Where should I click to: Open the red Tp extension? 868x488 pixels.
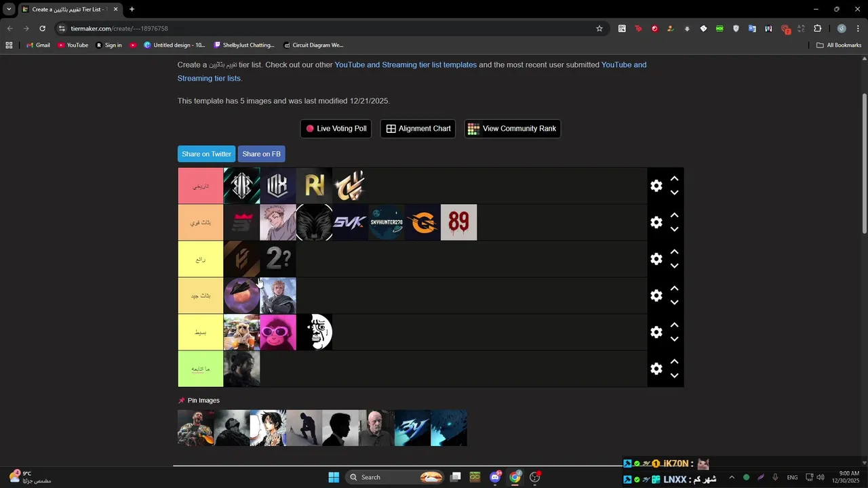tap(638, 28)
